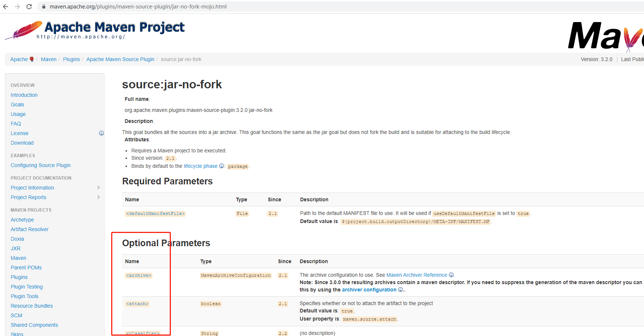Open the Maven breadcrumb link
Viewport: 644px width, 336px height.
pos(49,59)
